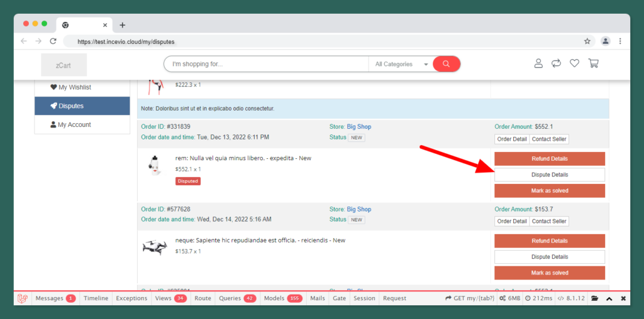Open the shopping cart icon
Image resolution: width=644 pixels, height=319 pixels.
pos(593,63)
